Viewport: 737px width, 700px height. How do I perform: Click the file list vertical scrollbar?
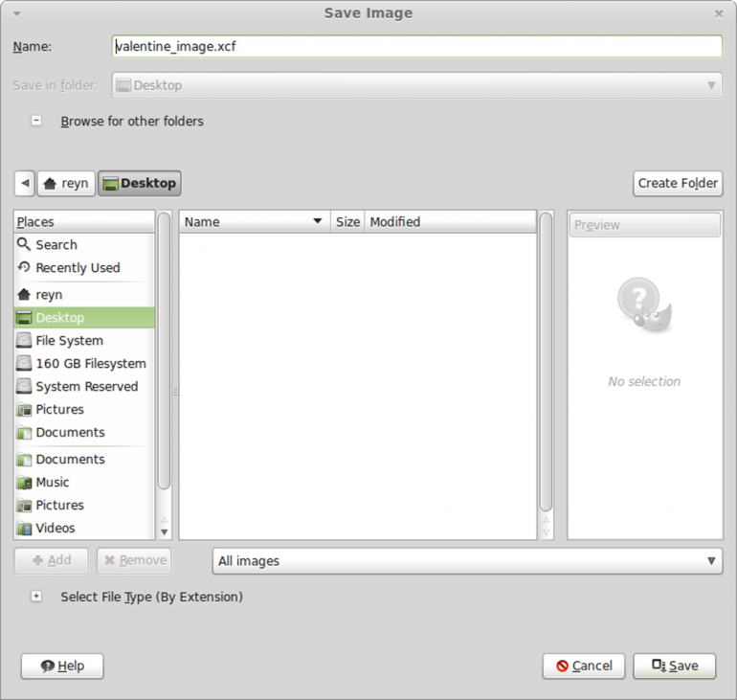[x=546, y=362]
